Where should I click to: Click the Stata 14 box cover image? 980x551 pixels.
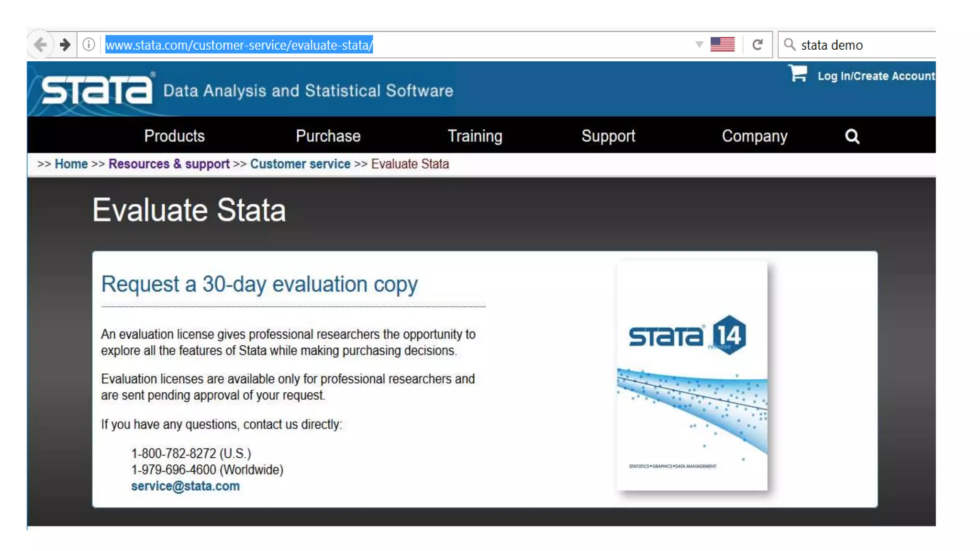[692, 376]
